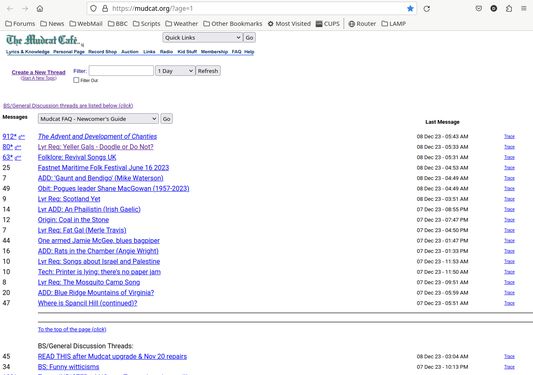Click the site security padlock icon
This screenshot has width=533, height=375.
(105, 8)
